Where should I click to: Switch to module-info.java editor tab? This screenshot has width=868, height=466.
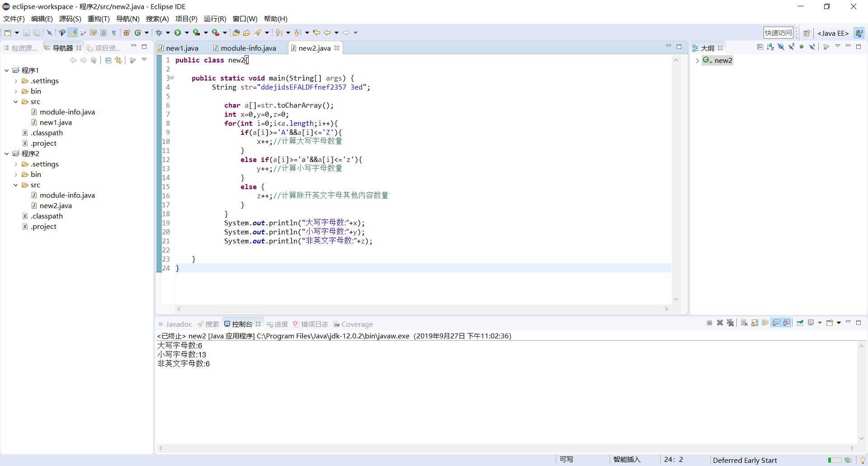tap(244, 48)
